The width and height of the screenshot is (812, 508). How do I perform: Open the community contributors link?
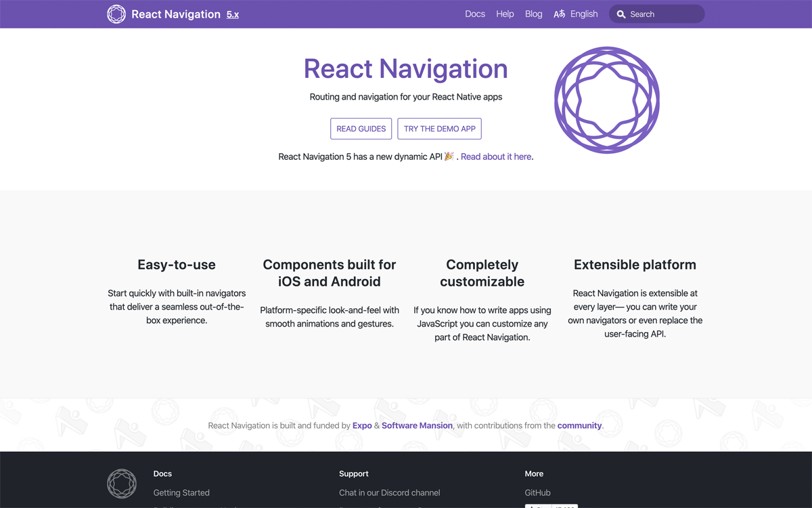coord(579,425)
